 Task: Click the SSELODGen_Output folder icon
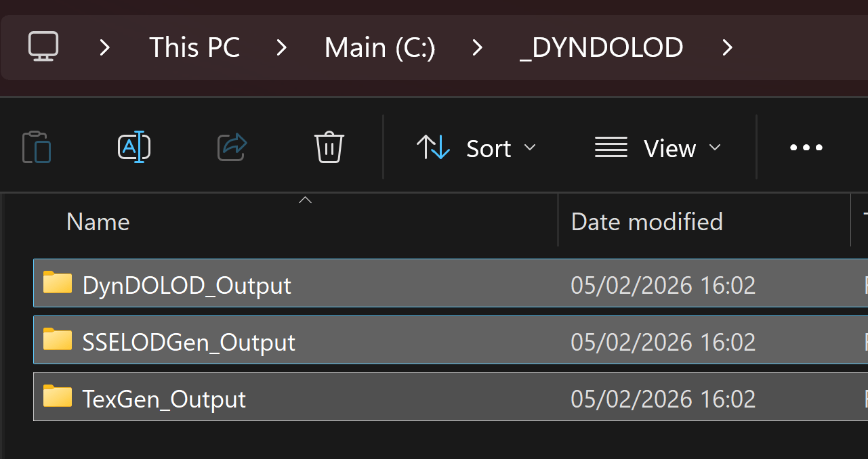pos(58,340)
